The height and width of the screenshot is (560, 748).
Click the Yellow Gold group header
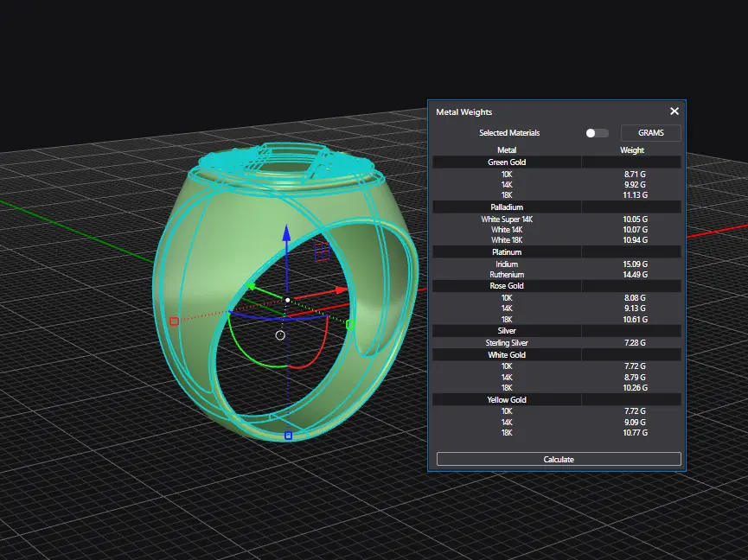pos(507,400)
